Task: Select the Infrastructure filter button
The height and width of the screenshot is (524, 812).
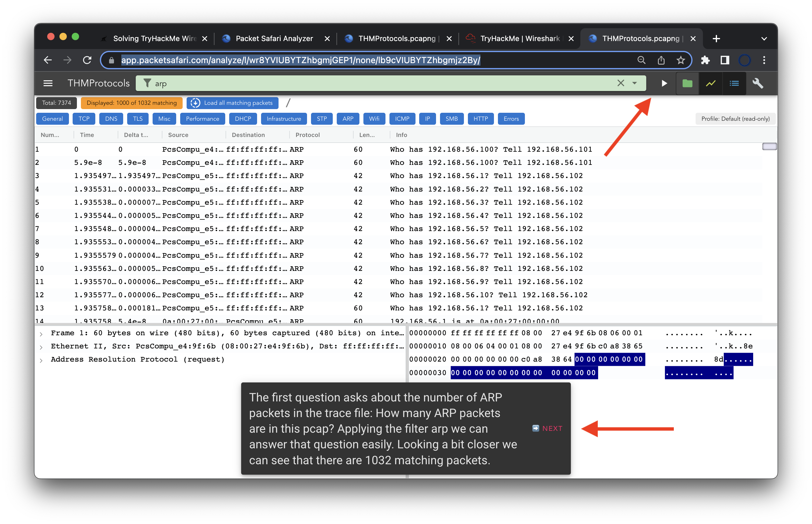Action: click(x=284, y=119)
